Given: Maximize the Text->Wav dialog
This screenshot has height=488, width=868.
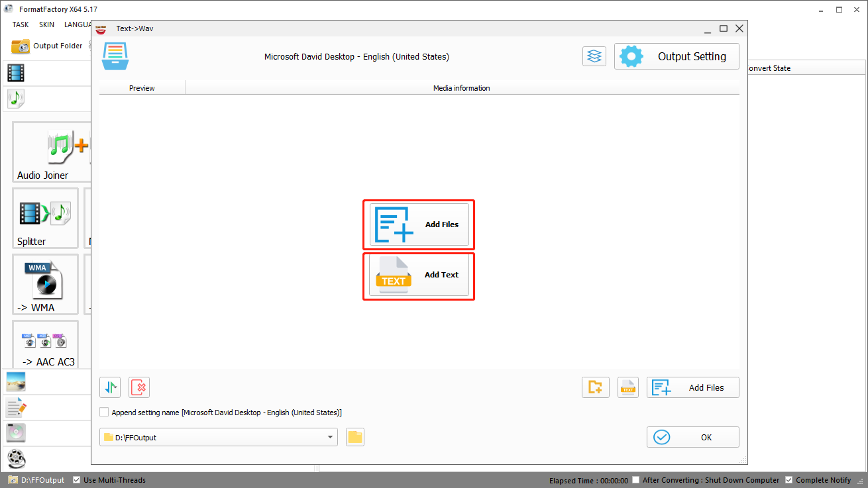Looking at the screenshot, I should (x=724, y=28).
